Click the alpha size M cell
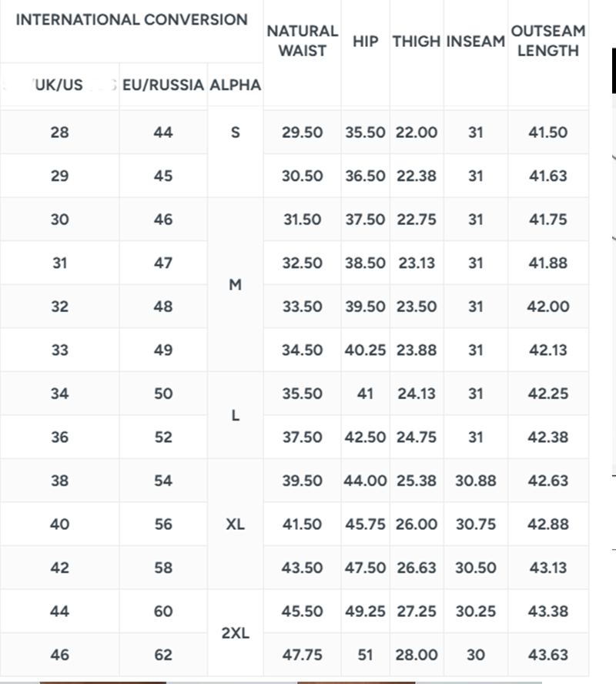 [x=235, y=285]
